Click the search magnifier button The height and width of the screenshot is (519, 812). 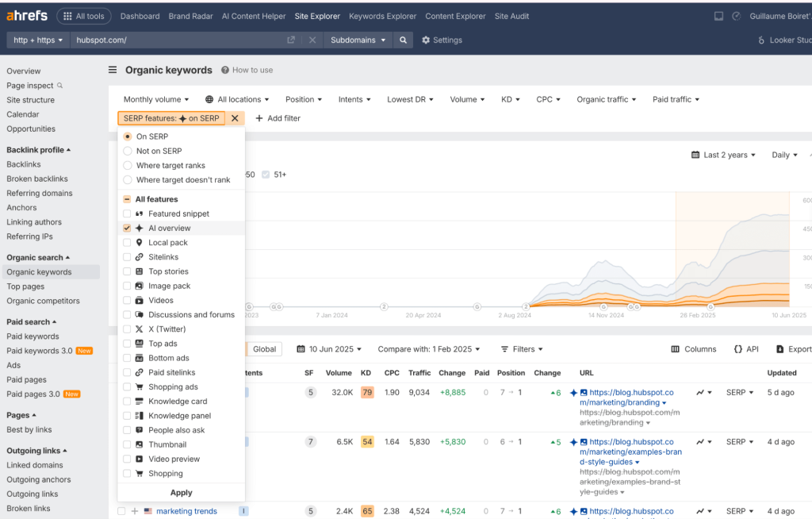[x=403, y=40]
